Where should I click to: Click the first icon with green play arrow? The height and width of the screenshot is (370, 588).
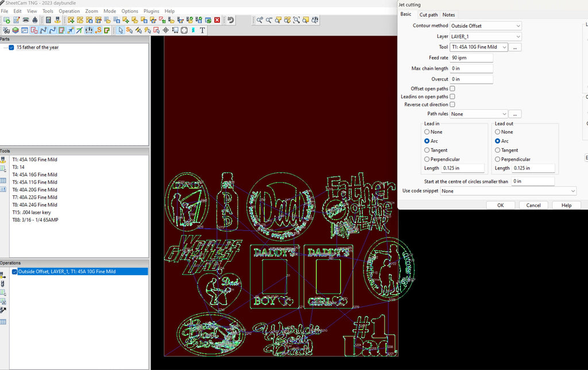pos(7,20)
